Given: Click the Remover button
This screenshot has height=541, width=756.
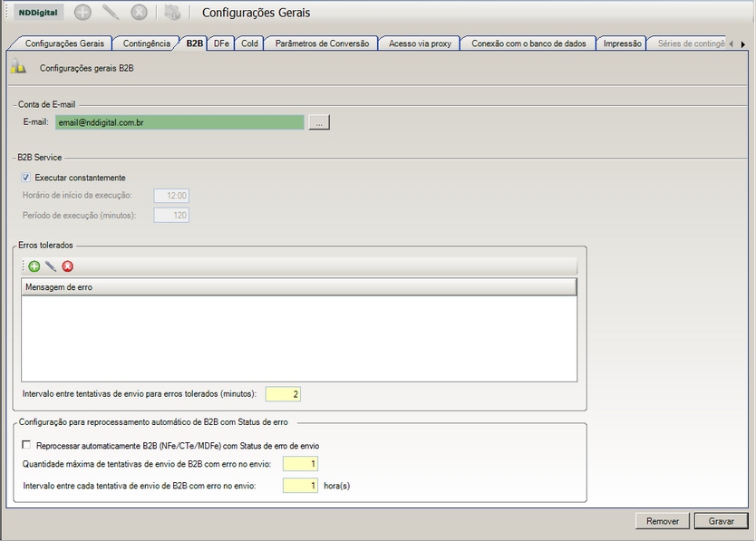Looking at the screenshot, I should 663,521.
